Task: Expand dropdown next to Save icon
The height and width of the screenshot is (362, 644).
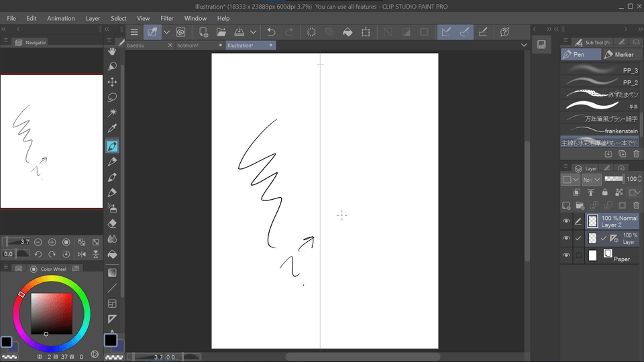Action: click(x=253, y=32)
